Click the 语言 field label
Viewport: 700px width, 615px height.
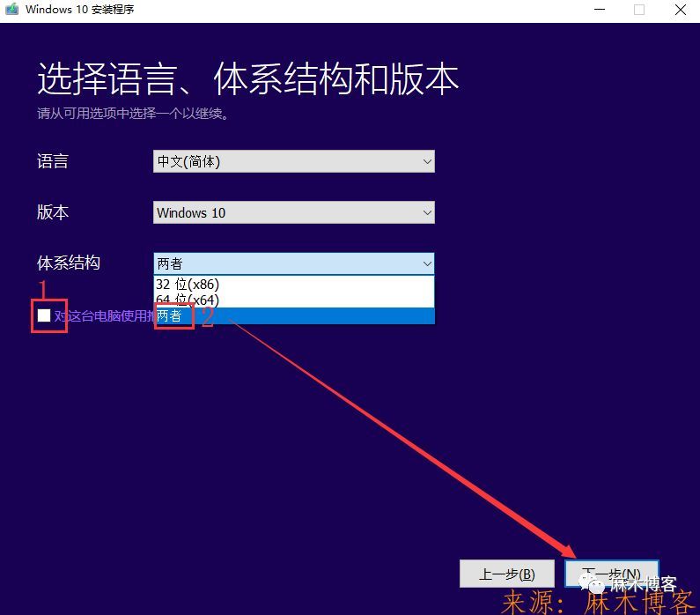53,161
